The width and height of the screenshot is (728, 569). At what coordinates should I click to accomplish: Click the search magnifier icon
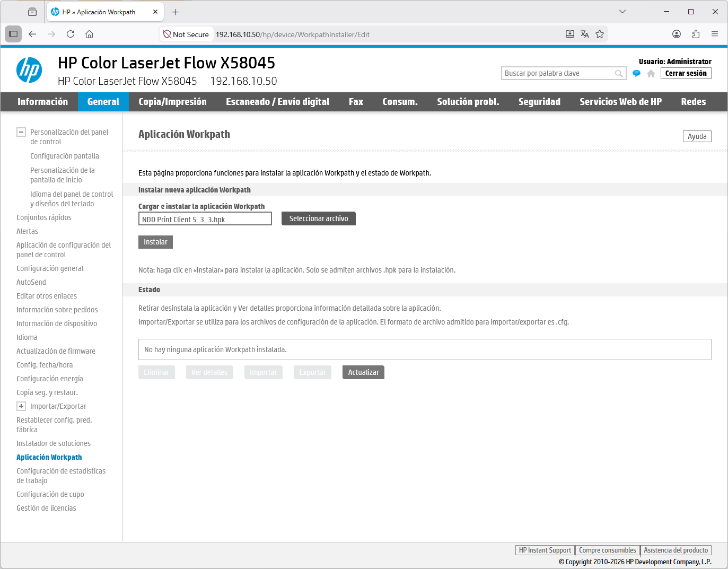point(619,74)
